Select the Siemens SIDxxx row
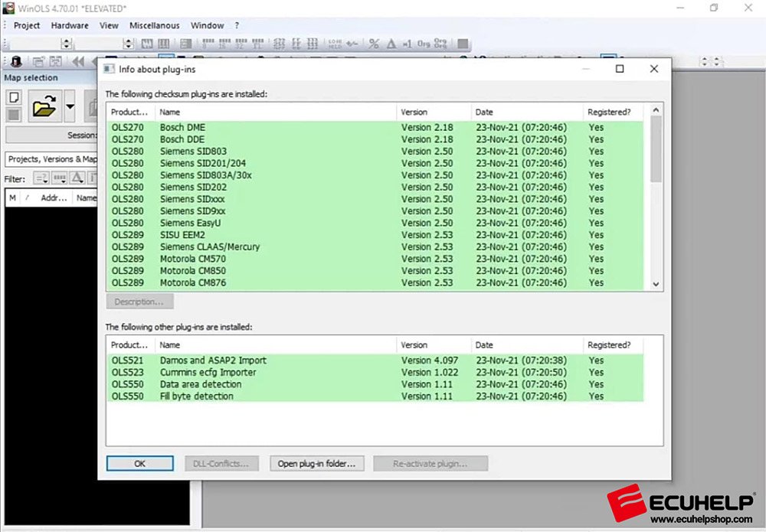The height and width of the screenshot is (532, 766). [x=375, y=199]
